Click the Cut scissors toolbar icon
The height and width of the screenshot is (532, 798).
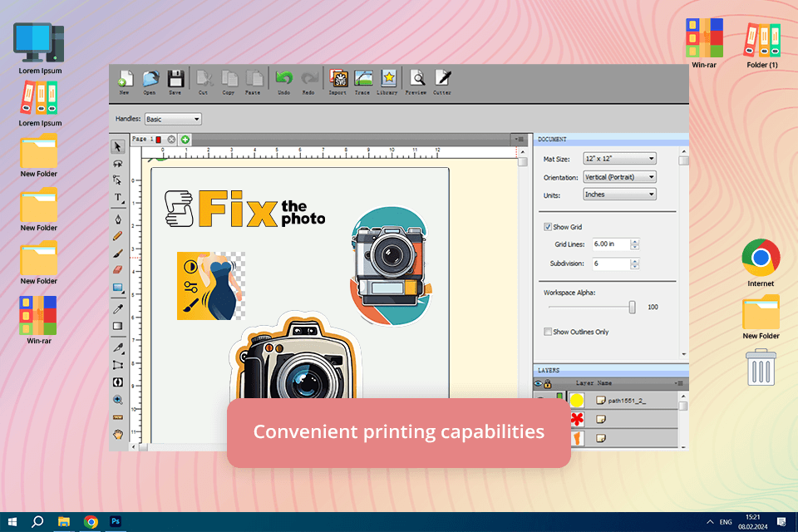[x=204, y=81]
